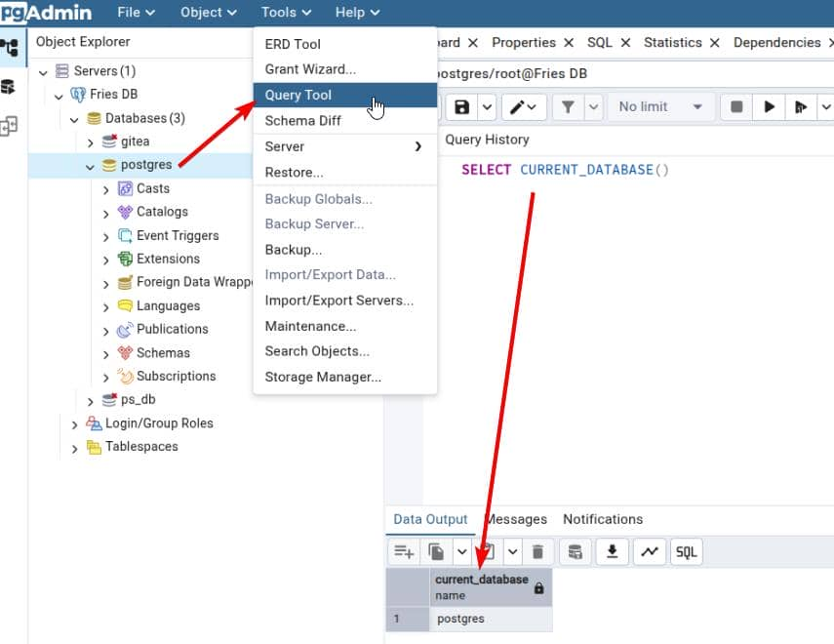Open the No limit rows dropdown
Screen dimensions: 834x644
[x=659, y=106]
